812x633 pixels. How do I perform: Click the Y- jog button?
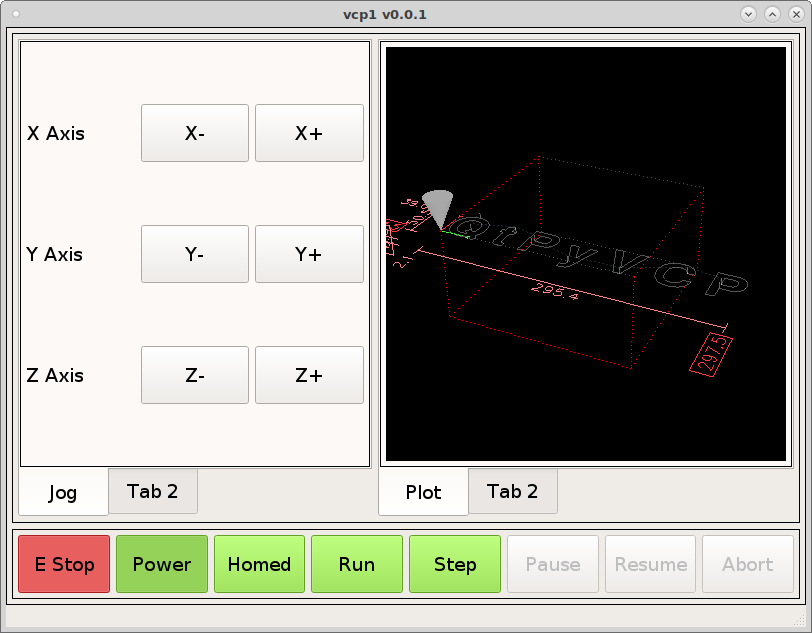click(x=195, y=254)
